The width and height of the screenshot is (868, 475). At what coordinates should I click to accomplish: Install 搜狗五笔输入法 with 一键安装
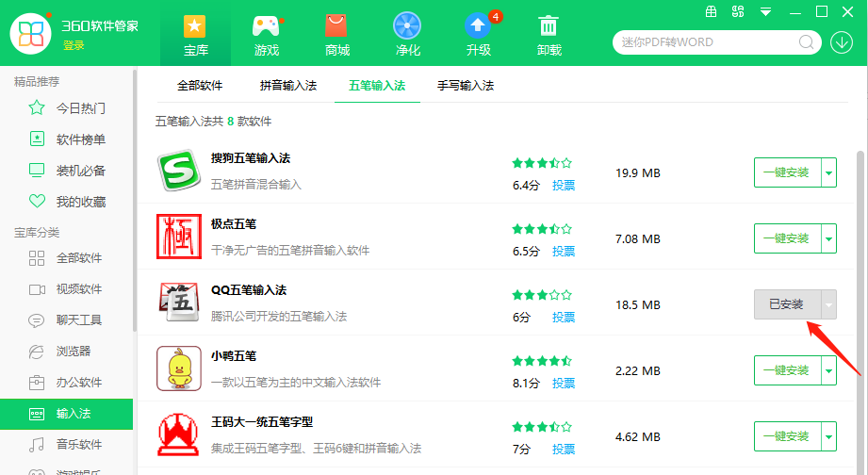coord(787,172)
